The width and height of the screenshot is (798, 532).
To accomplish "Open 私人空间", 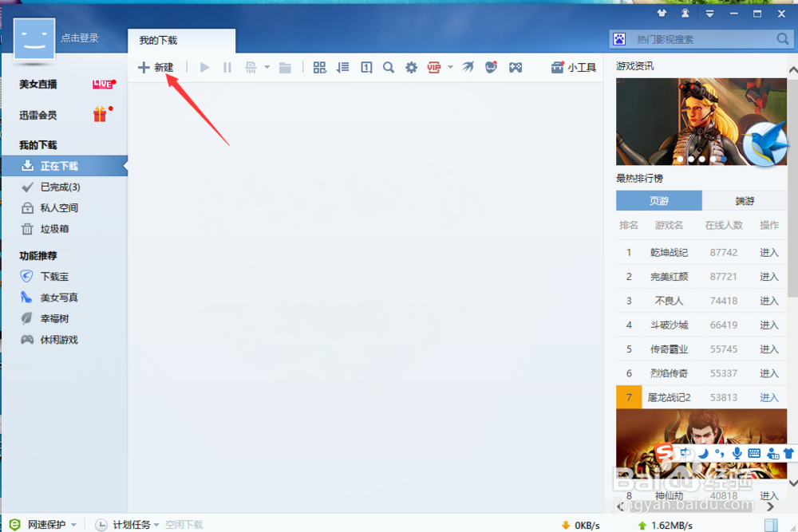I will point(59,208).
